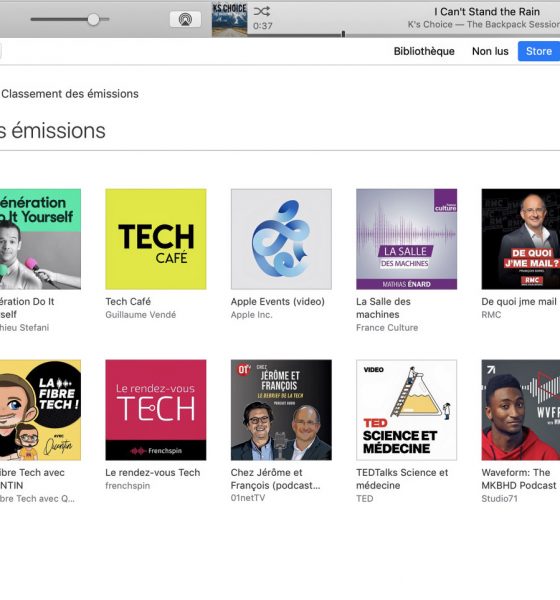Click K's Choice — The Backpack Sessions text
The image size is (560, 600).
[484, 24]
